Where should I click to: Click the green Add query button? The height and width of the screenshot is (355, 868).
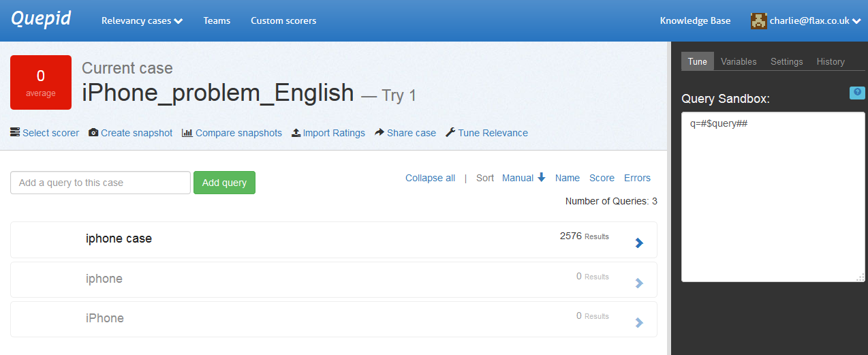tap(224, 183)
